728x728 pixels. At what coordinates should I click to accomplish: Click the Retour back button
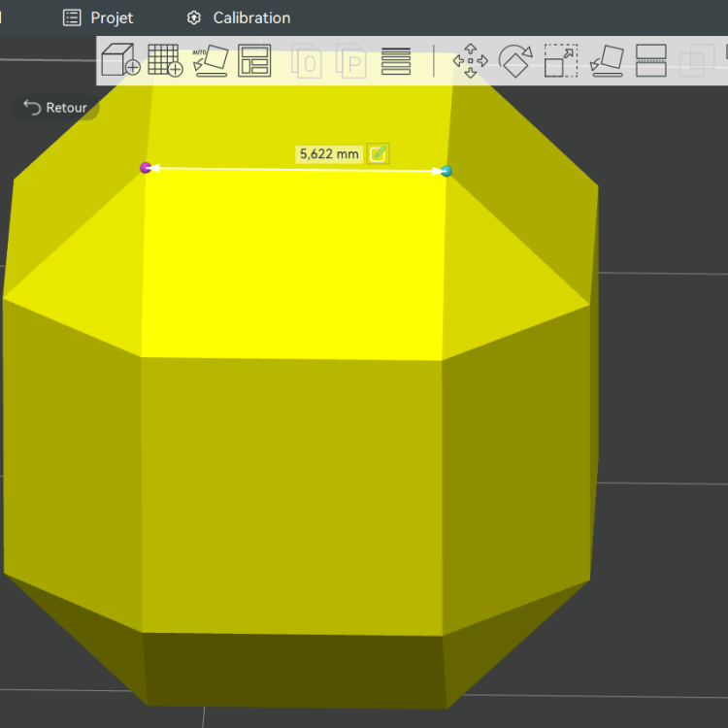[55, 108]
